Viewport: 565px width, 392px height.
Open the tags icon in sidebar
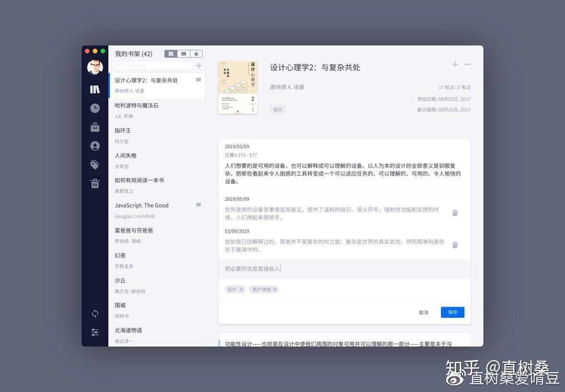pyautogui.click(x=95, y=165)
